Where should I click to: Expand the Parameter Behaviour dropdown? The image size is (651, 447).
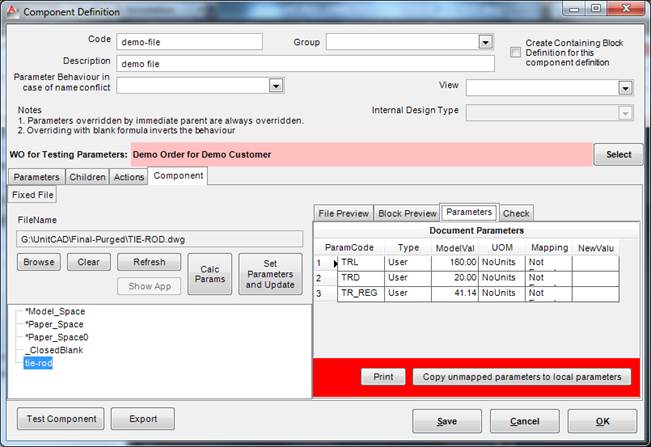(x=275, y=86)
